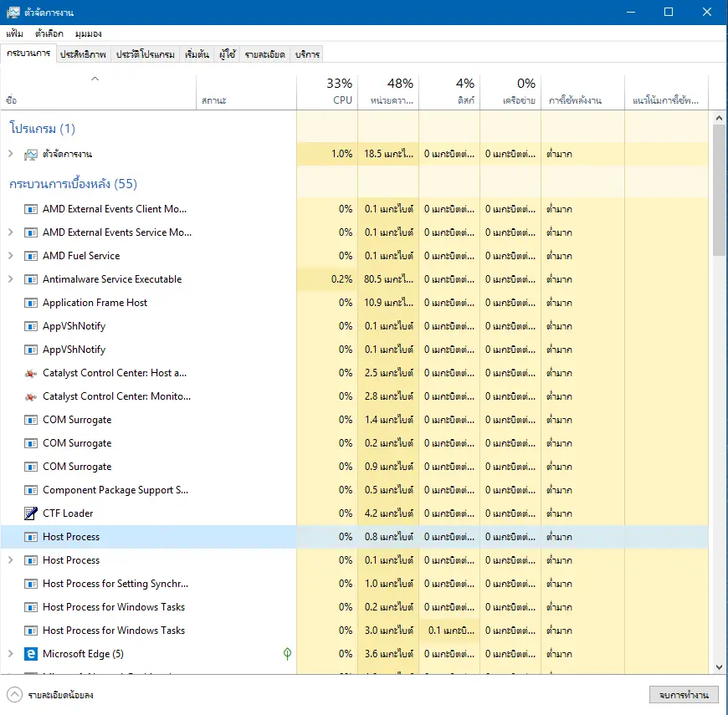Viewport: 728px width, 715px height.
Task: Switch to the บริการ tab
Action: point(307,54)
